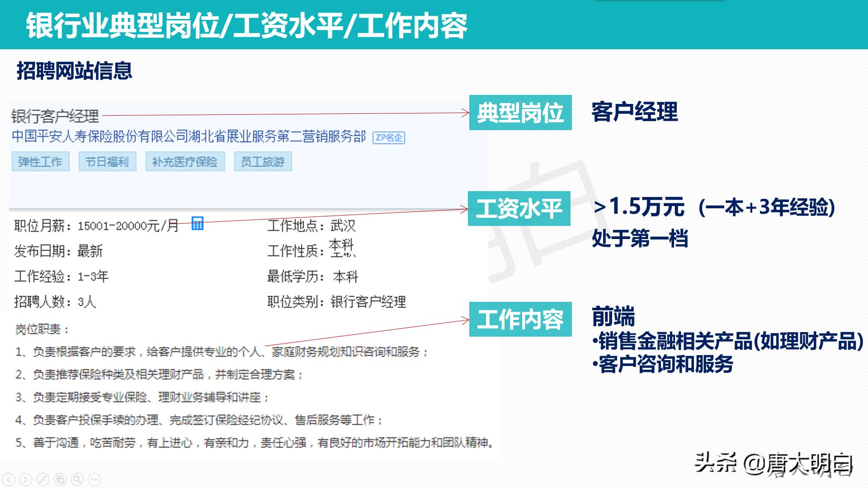Advance using the next slide arrow

tap(25, 479)
